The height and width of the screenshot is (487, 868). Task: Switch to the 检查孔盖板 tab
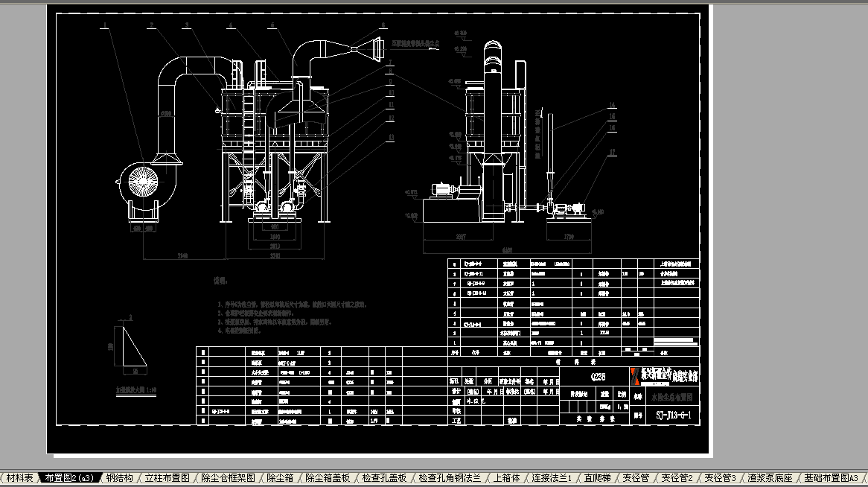384,477
